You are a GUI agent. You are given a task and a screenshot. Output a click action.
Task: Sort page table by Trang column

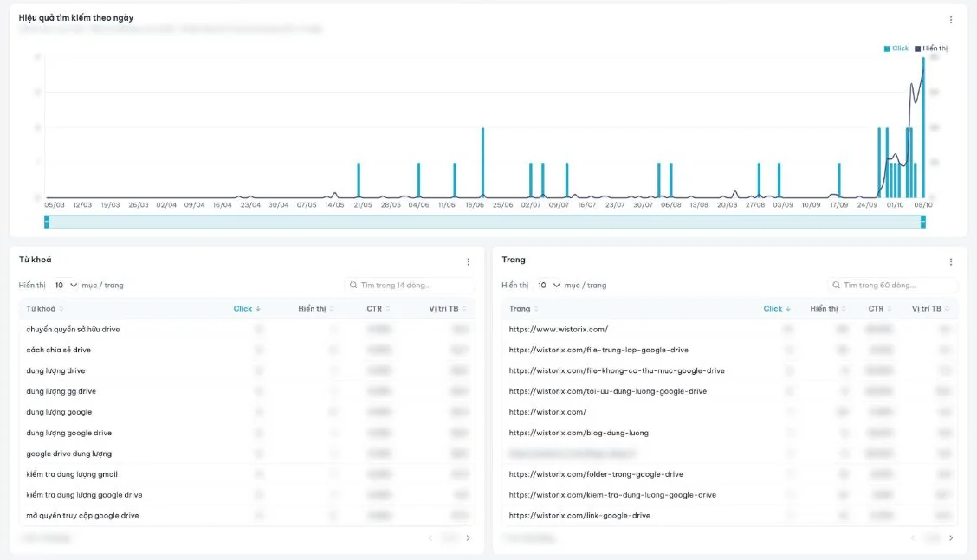[x=523, y=308]
